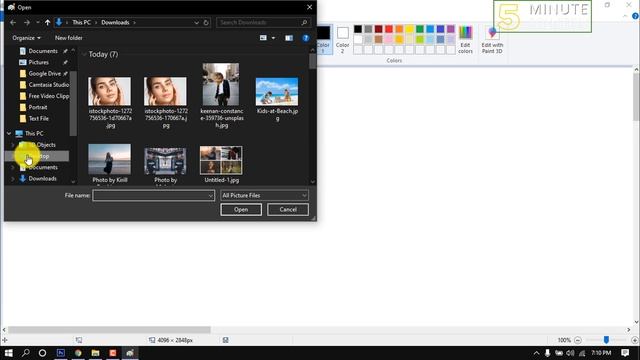Open the All Picture Files type dropdown
Viewport: 640px width, 360px height.
[x=264, y=196]
